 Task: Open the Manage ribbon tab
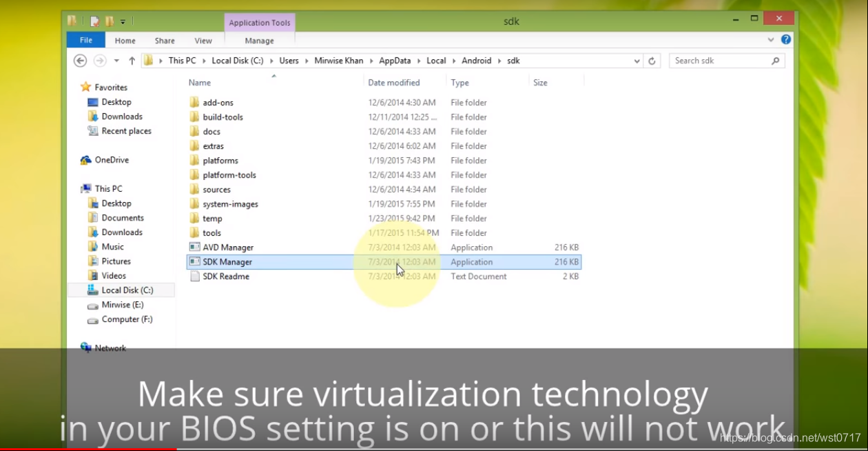tap(260, 41)
